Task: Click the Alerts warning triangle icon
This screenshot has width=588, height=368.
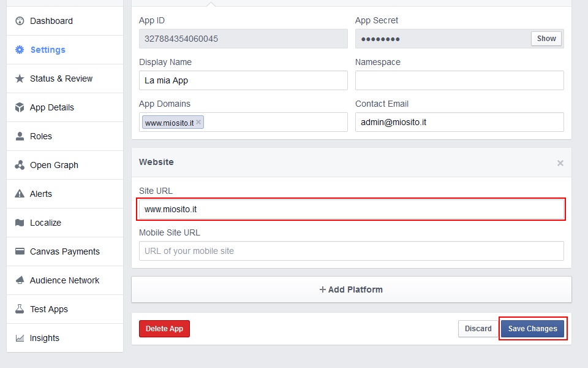Action: pos(20,194)
